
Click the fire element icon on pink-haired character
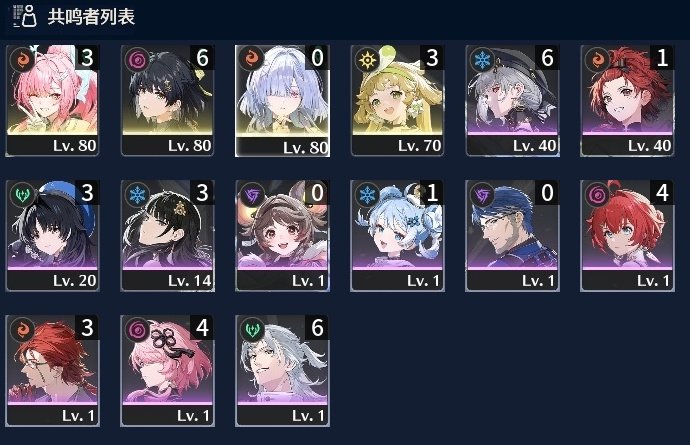[x=22, y=59]
